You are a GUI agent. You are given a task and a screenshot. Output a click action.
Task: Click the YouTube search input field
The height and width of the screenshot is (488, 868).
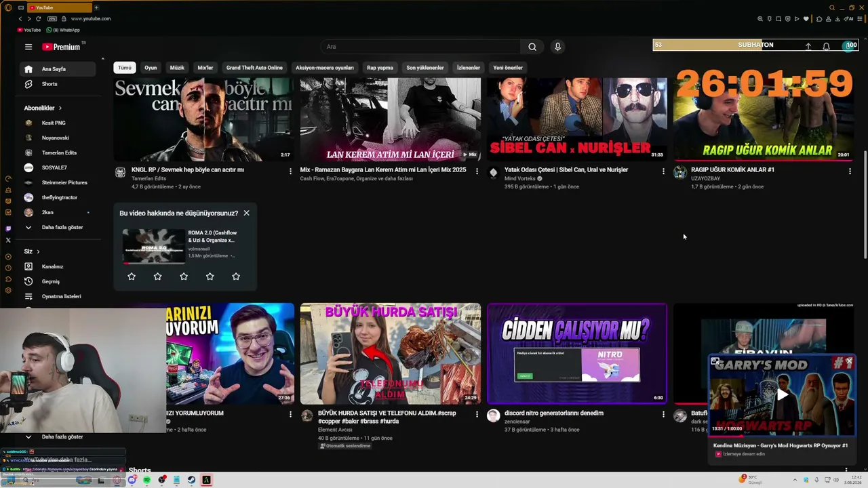[x=420, y=47]
